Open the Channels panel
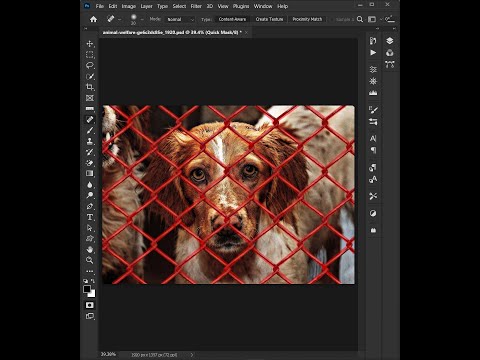The image size is (480, 360). coord(390,53)
